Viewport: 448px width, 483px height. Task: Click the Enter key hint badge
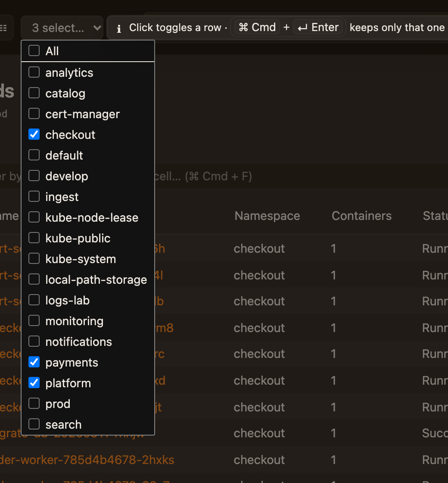(x=318, y=28)
